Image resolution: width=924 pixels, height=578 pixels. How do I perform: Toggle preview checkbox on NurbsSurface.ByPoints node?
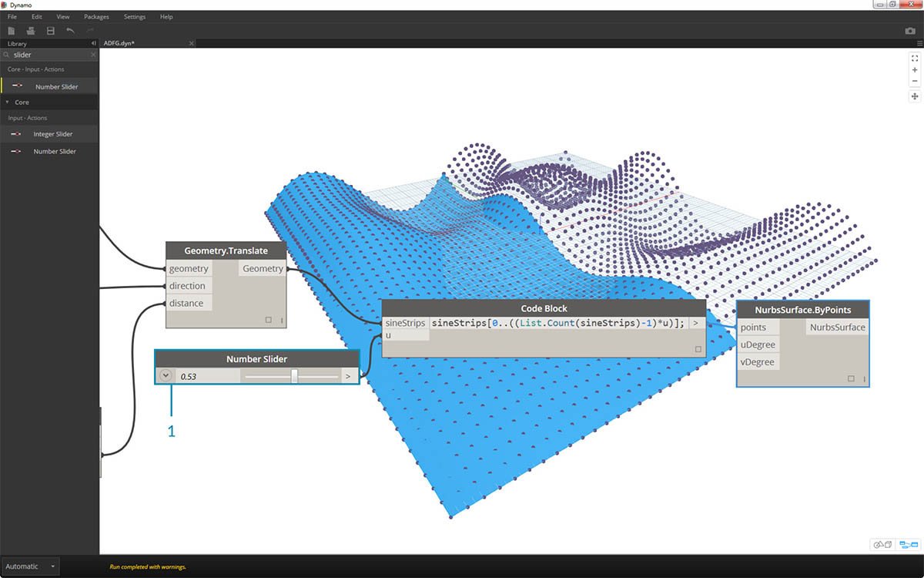pyautogui.click(x=851, y=378)
